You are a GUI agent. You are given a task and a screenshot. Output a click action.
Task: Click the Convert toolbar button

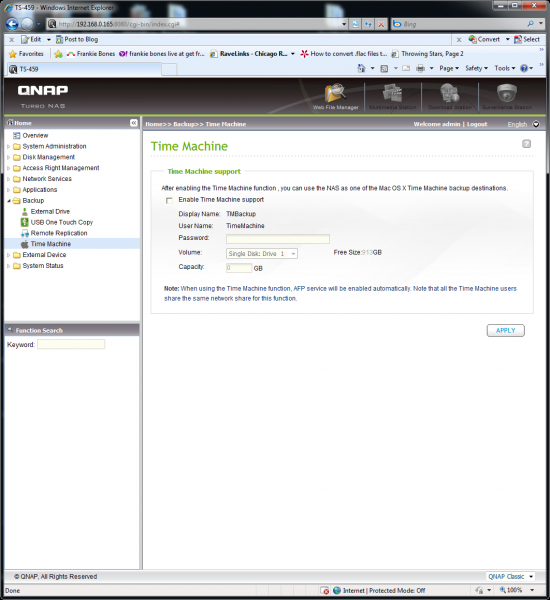pos(485,39)
